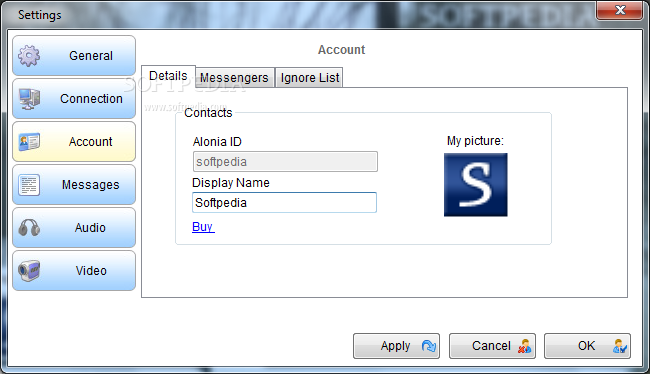The width and height of the screenshot is (650, 374).
Task: Close the Settings window
Action: coord(620,10)
